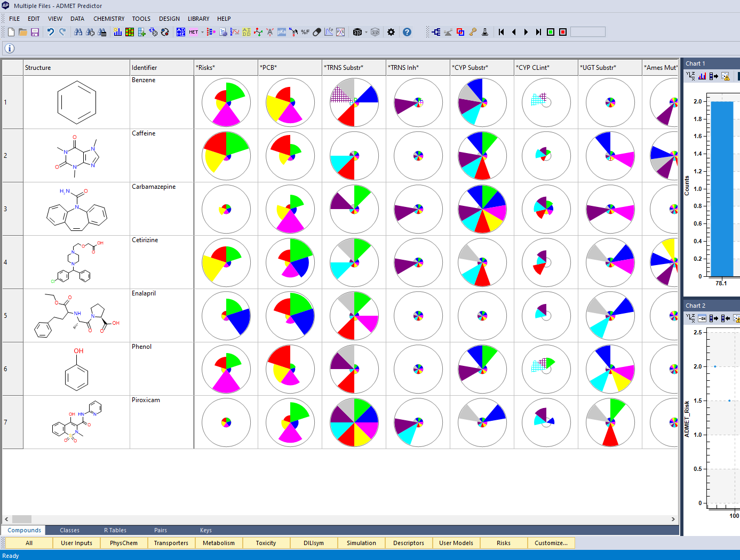Click Chart 1 histogram bar chart icon
740x560 pixels.
point(702,76)
